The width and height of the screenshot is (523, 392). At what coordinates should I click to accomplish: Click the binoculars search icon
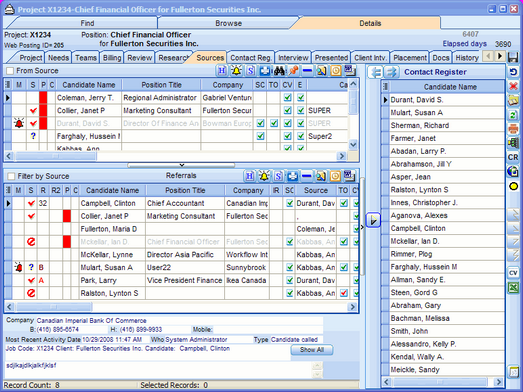[279, 71]
